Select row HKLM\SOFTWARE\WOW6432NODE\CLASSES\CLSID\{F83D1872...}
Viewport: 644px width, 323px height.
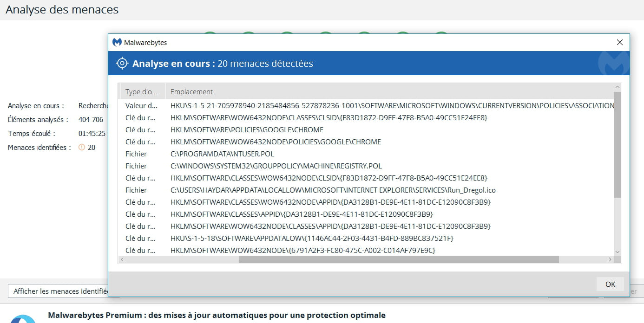[x=367, y=117]
